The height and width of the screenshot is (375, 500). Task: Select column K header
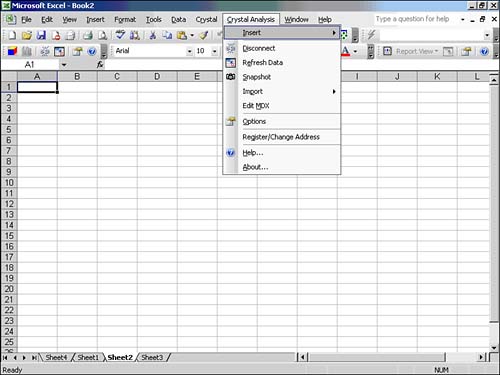(x=437, y=77)
